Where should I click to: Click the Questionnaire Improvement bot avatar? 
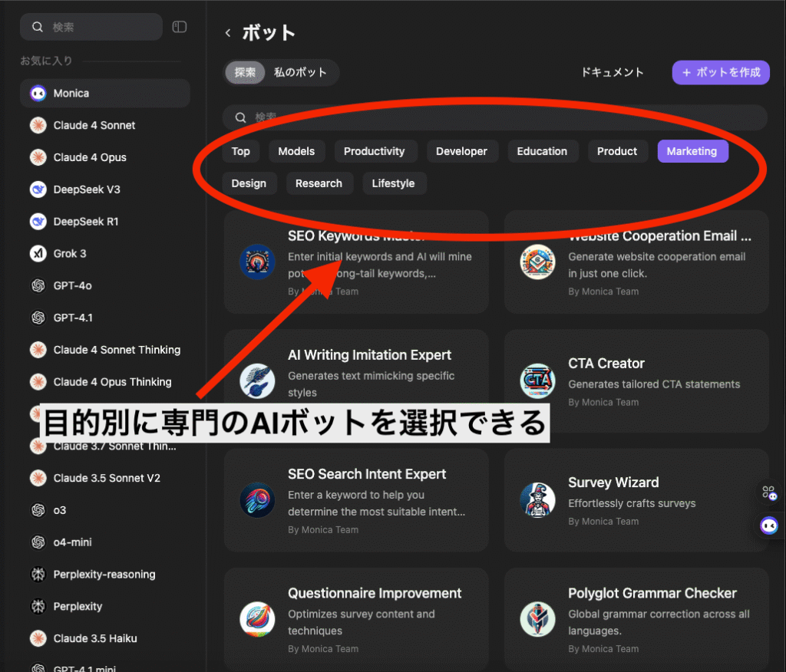257,619
